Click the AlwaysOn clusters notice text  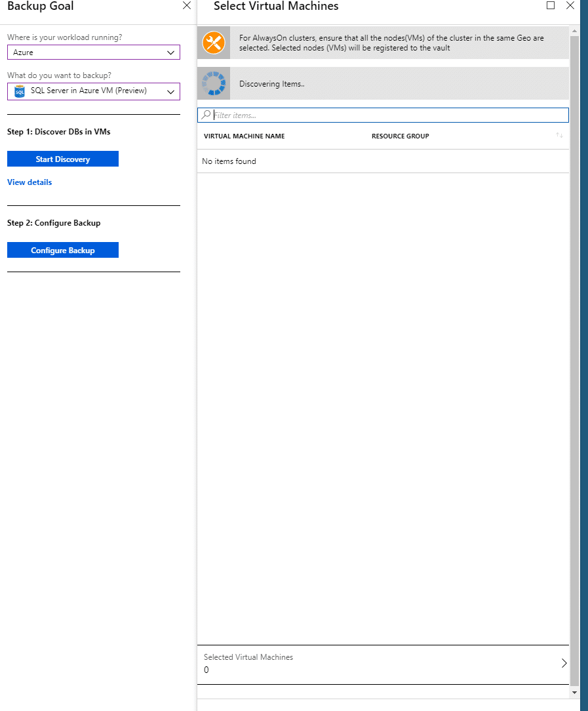[x=391, y=43]
